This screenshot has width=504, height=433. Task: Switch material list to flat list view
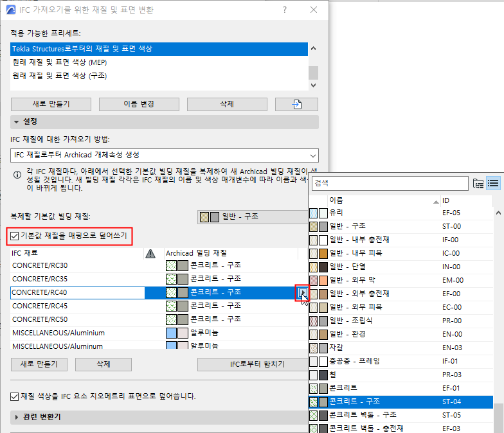[493, 184]
